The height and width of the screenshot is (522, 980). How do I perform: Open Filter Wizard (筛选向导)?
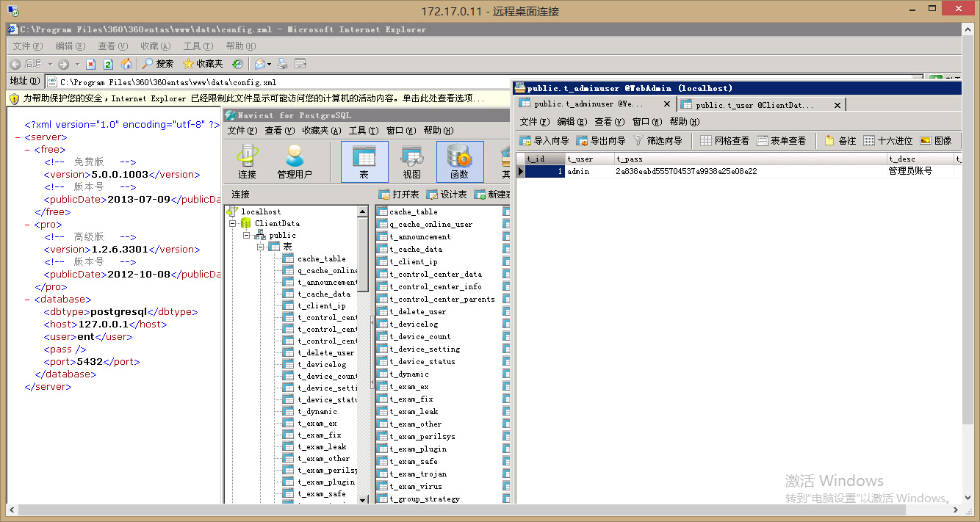657,140
